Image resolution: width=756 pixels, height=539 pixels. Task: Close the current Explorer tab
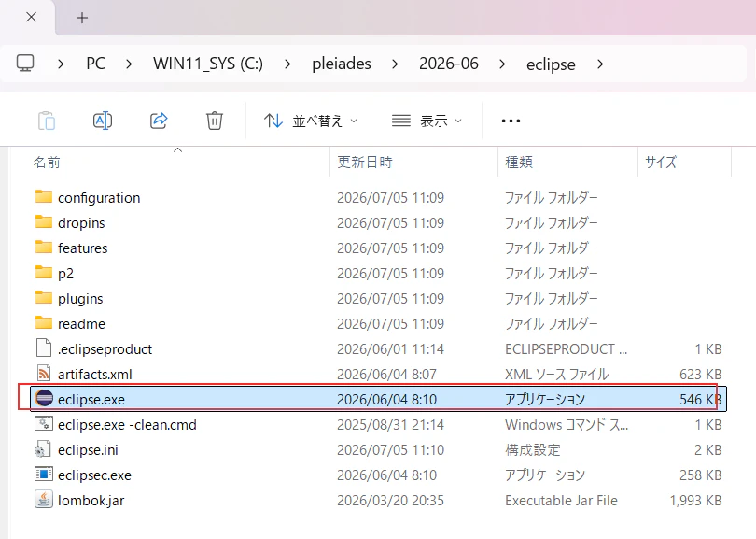coord(32,18)
